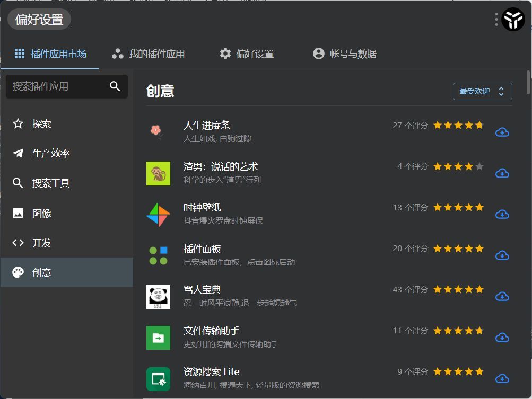Open the 时钟壁纸 plugin title
532x399 pixels.
[x=202, y=208]
